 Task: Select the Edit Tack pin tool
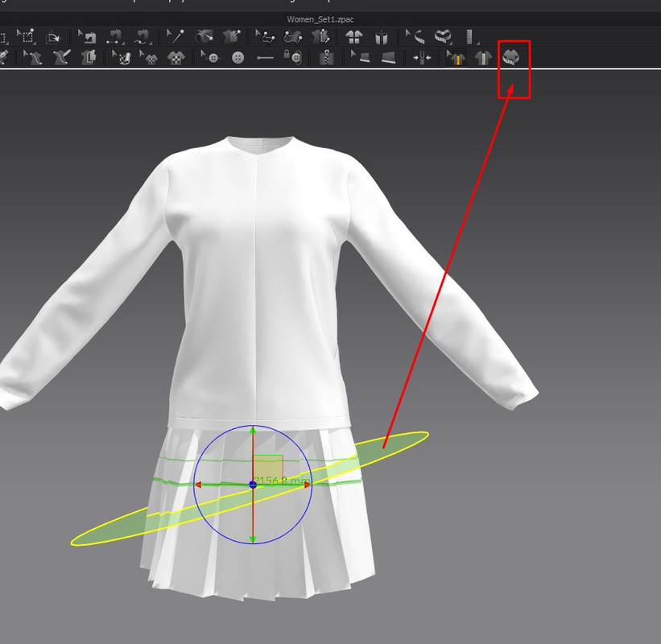click(176, 37)
